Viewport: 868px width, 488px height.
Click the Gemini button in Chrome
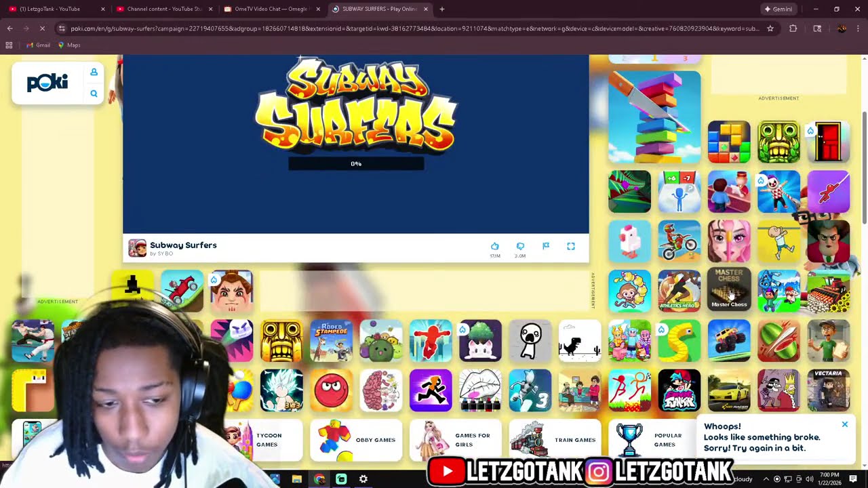point(778,9)
